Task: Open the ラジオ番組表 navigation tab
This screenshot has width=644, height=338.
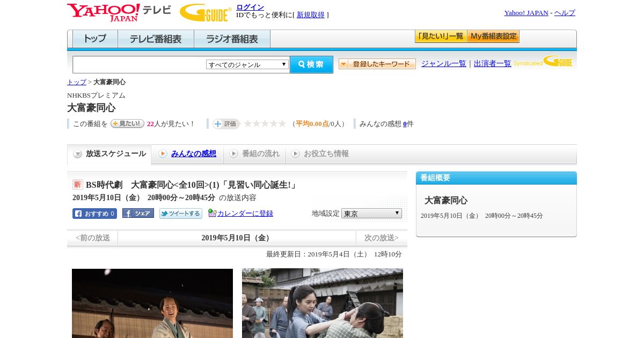Action: tap(232, 39)
